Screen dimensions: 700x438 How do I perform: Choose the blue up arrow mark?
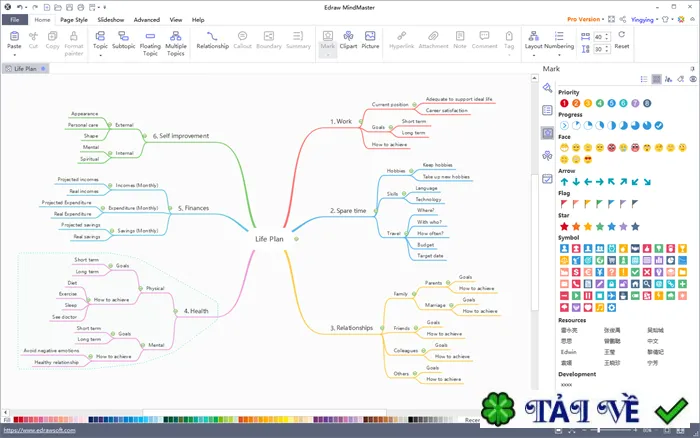(x=564, y=182)
